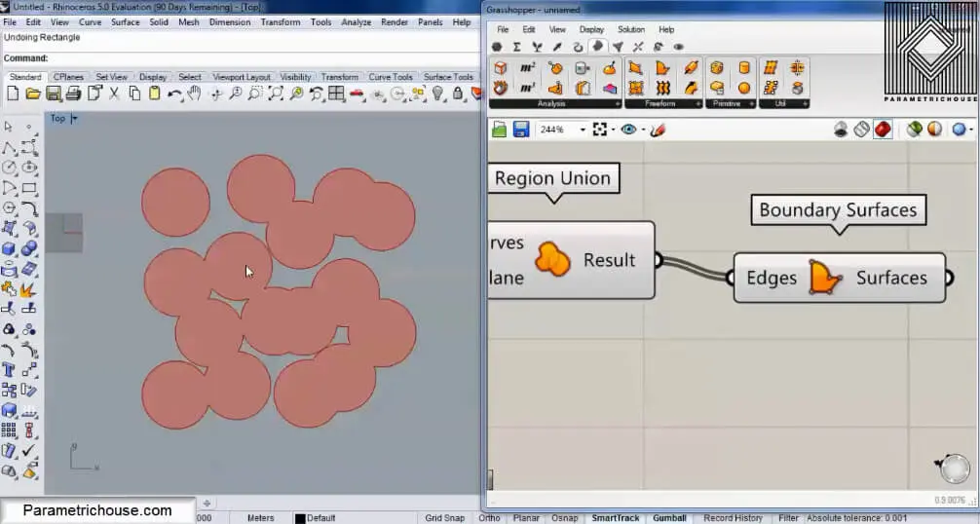This screenshot has width=980, height=524.
Task: Click the Rhino Command input line
Action: (240, 58)
